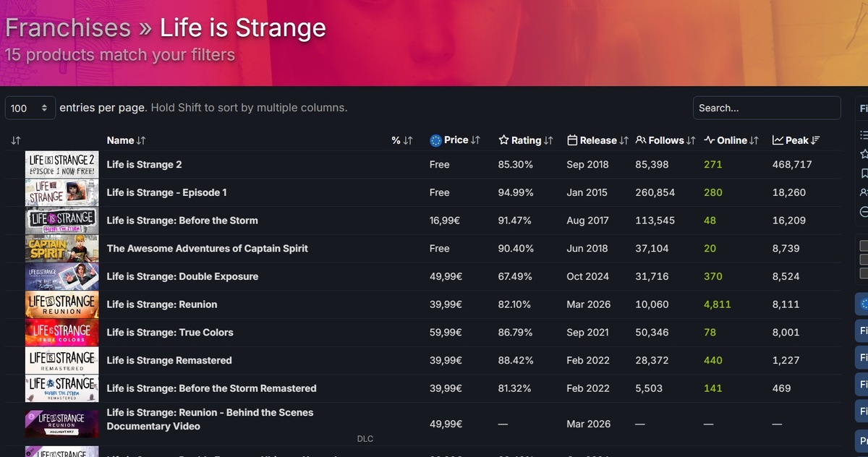Go to Franchises breadcrumb

point(68,28)
